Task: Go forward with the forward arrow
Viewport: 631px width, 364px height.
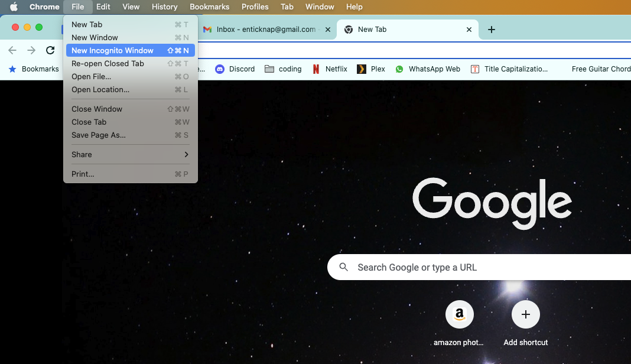Action: (31, 50)
